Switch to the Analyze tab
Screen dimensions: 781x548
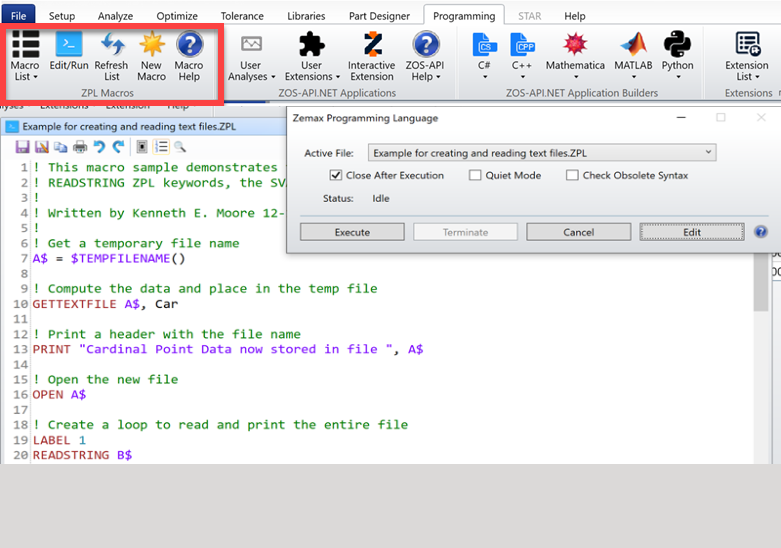[x=116, y=16]
